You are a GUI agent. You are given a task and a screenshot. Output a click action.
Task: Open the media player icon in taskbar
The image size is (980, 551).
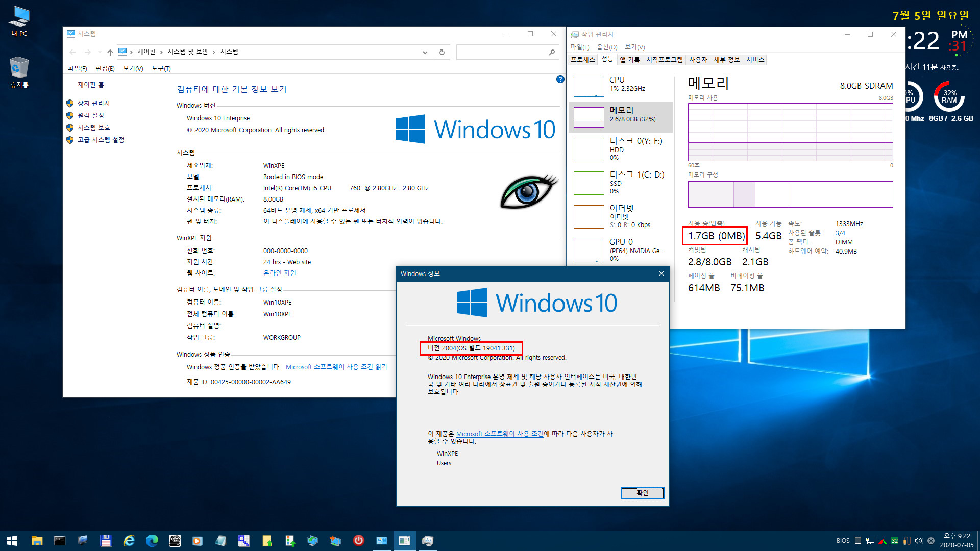coord(198,540)
